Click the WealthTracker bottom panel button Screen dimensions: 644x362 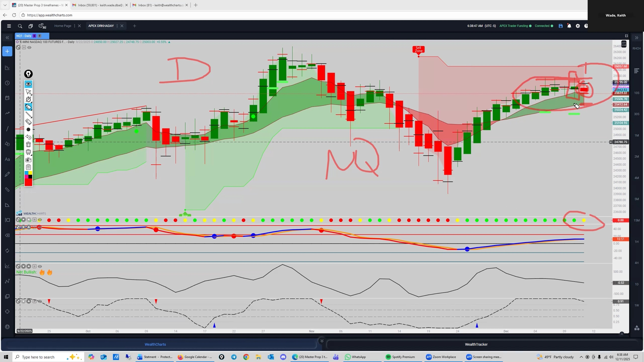(476, 344)
